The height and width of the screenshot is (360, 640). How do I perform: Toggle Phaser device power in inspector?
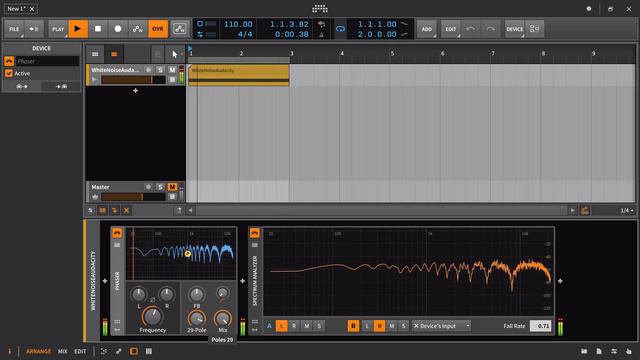point(9,61)
